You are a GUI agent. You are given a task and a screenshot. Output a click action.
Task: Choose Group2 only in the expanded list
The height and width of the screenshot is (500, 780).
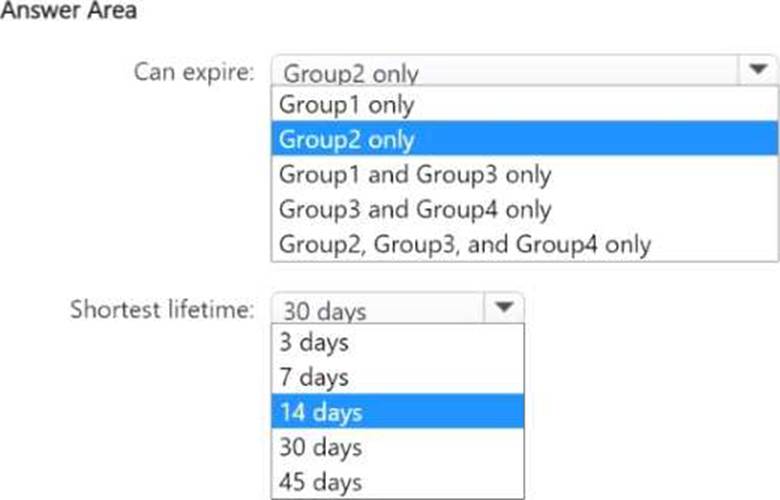[524, 138]
